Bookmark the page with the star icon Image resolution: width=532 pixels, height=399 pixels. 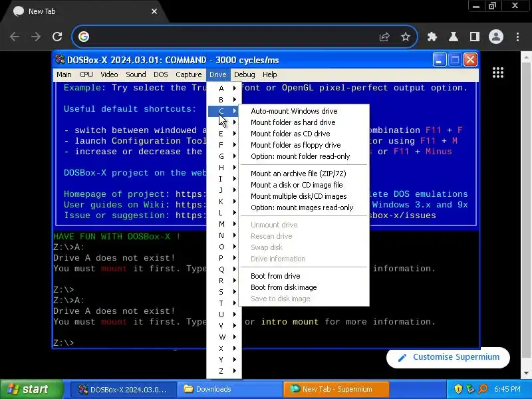click(x=406, y=37)
